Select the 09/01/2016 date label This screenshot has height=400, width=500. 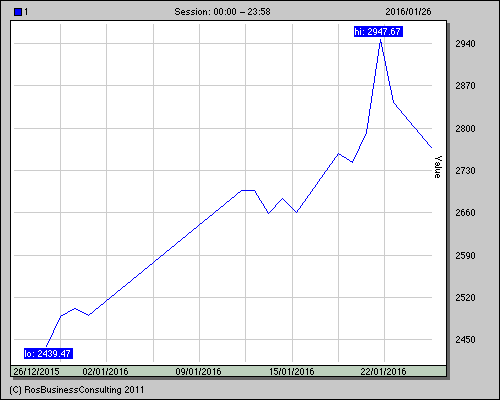[198, 371]
